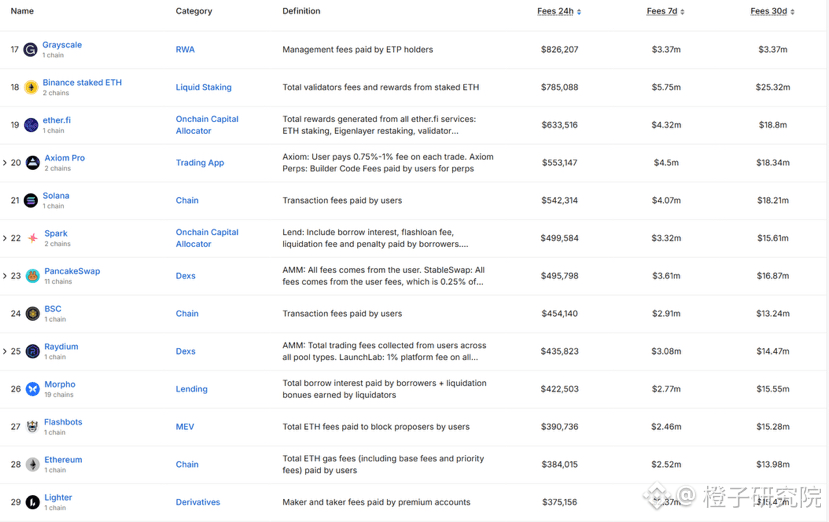
Task: Open the PancakeSwap link
Action: [x=72, y=271]
